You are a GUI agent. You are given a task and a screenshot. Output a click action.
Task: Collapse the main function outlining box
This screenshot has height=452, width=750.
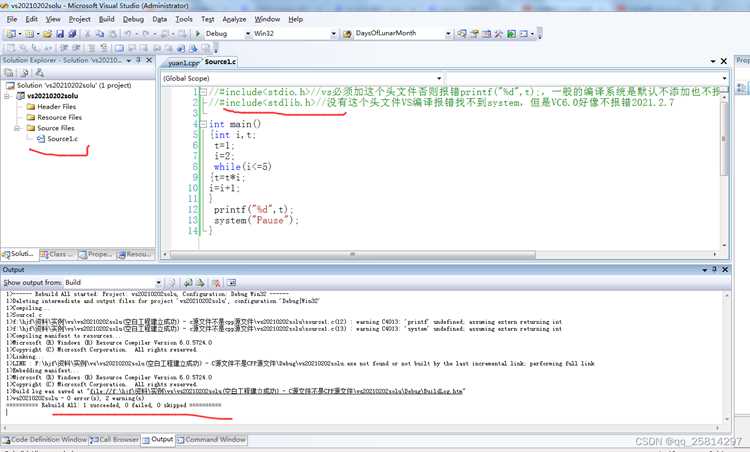point(203,124)
